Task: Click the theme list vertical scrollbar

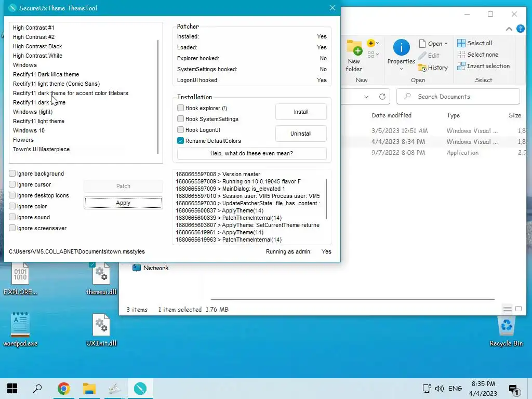Action: 158,97
